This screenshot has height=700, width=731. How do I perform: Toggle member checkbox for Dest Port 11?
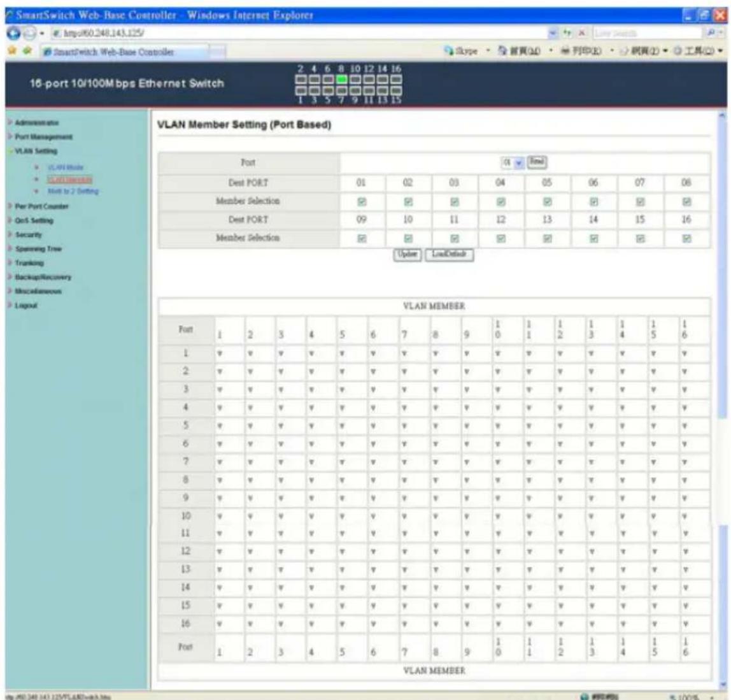(x=455, y=239)
